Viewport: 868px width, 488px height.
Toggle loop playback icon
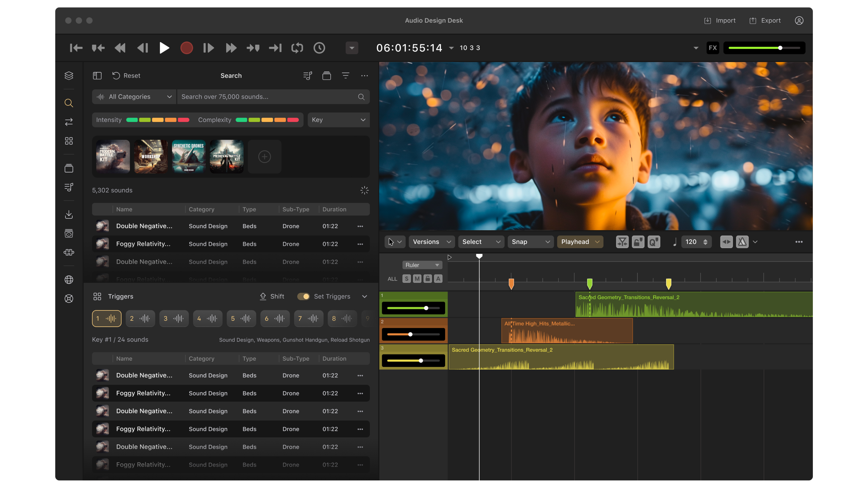pyautogui.click(x=297, y=48)
